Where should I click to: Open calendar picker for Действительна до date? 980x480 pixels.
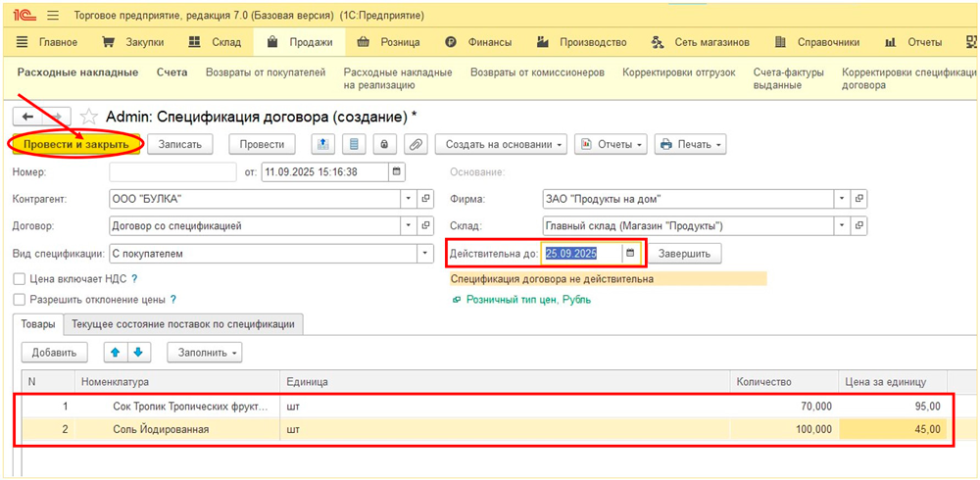coord(630,254)
